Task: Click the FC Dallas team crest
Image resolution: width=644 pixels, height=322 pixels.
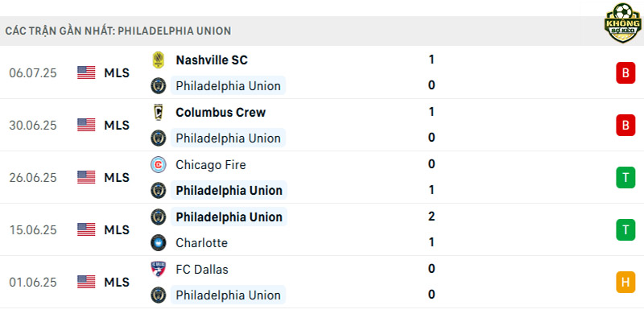Action: point(158,269)
